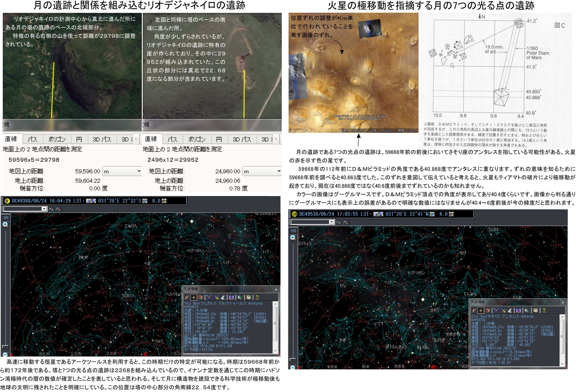Click zoom-in magnifier on right star chart

coord(293,237)
